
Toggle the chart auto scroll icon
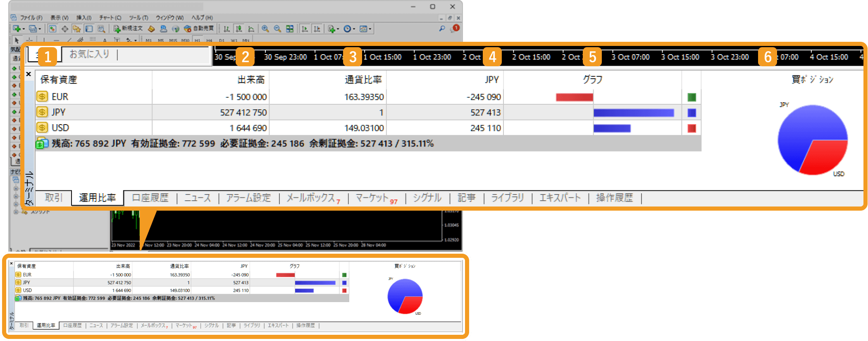(305, 29)
